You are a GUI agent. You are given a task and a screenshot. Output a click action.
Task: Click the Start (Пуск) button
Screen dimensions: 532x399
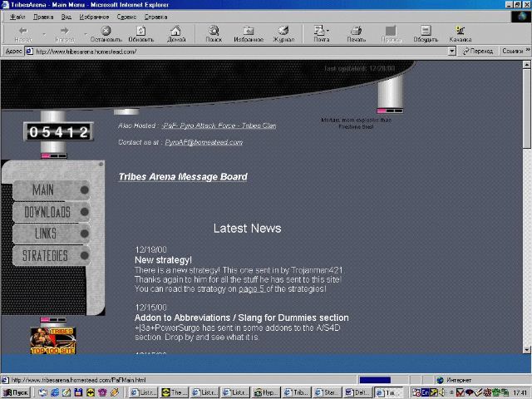point(17,392)
